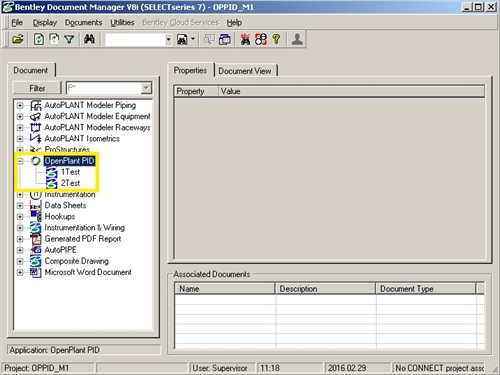This screenshot has width=500, height=375.
Task: Click the Hookups node icon
Action: point(36,217)
